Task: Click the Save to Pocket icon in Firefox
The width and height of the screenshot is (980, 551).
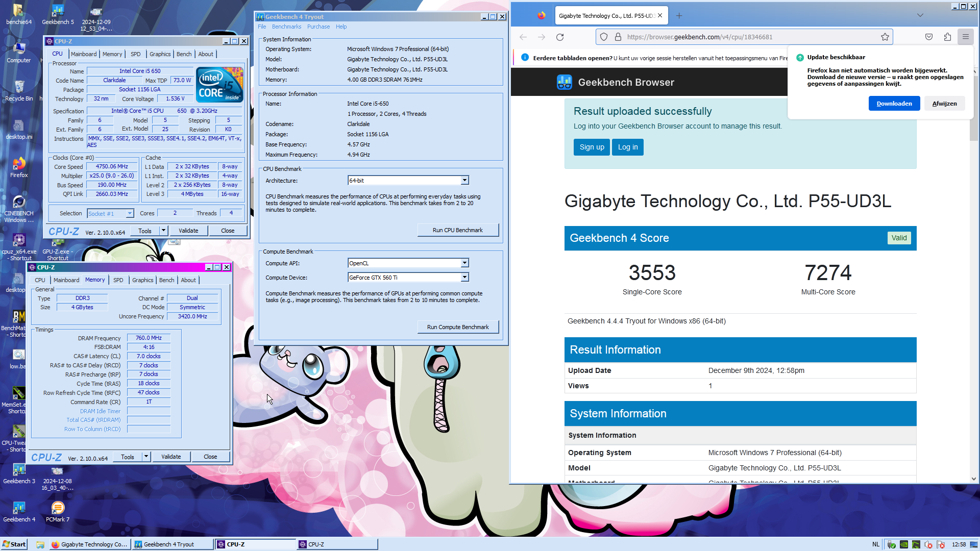Action: point(929,37)
